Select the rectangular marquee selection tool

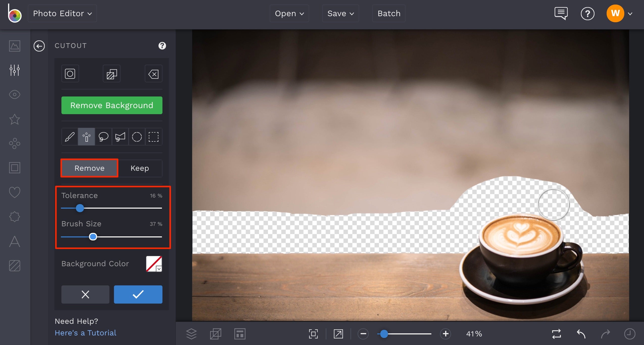(154, 137)
